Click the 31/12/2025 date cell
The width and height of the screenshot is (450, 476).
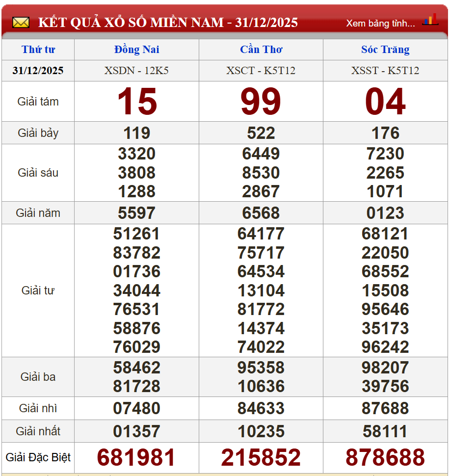[x=38, y=71]
